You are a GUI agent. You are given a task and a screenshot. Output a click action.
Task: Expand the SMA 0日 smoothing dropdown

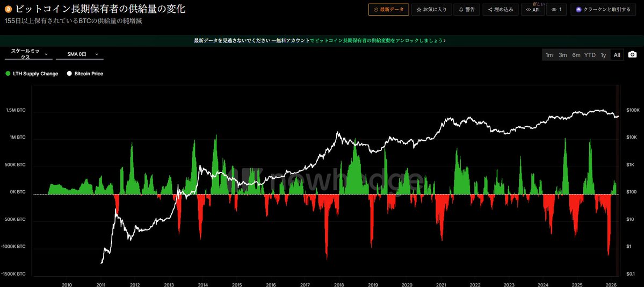(79, 54)
